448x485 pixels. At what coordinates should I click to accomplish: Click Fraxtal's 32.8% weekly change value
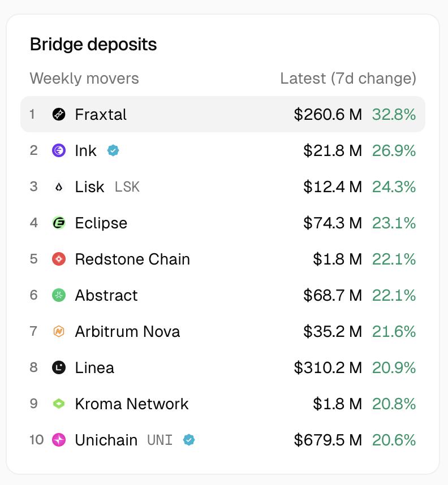394,114
